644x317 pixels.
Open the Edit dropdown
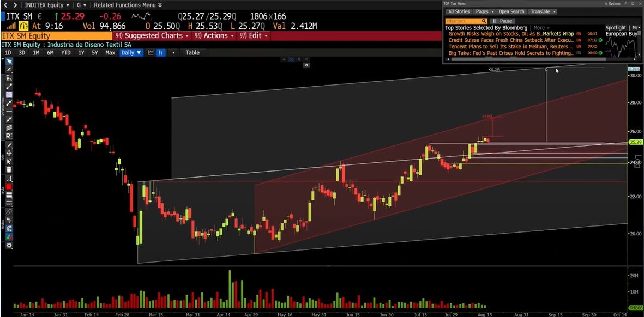tap(254, 36)
